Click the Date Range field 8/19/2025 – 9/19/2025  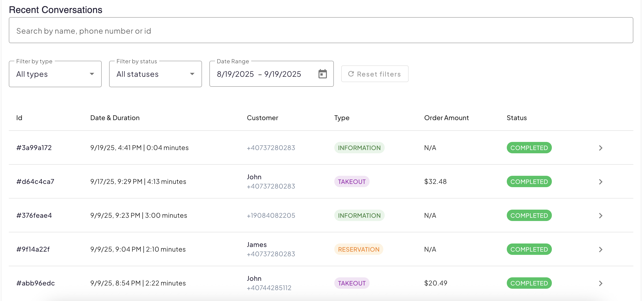point(259,74)
